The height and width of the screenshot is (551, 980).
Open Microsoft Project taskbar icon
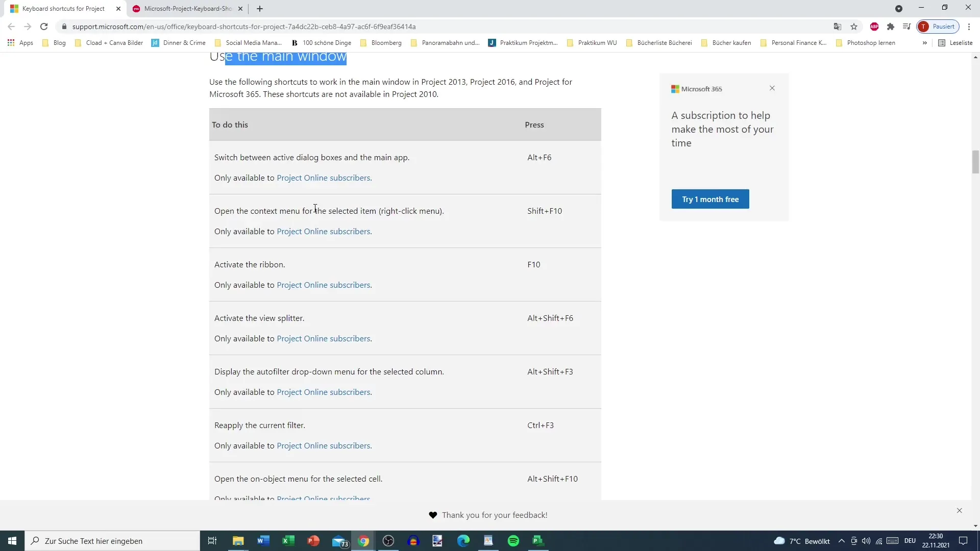click(x=538, y=540)
